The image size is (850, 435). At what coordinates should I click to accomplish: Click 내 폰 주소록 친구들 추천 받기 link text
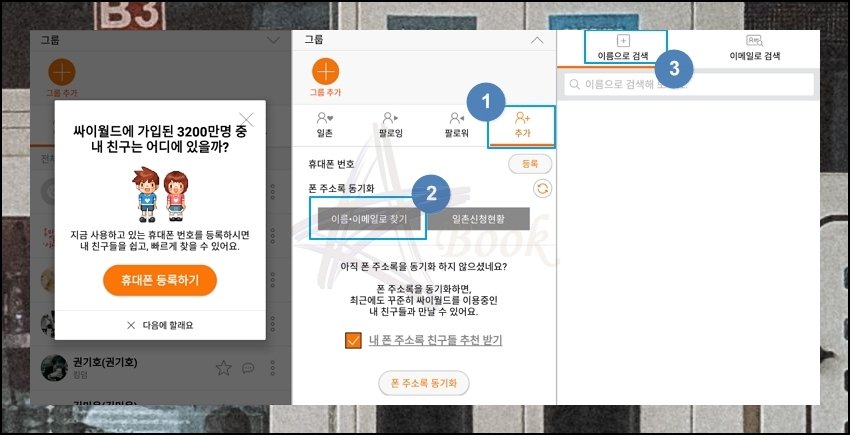[435, 340]
